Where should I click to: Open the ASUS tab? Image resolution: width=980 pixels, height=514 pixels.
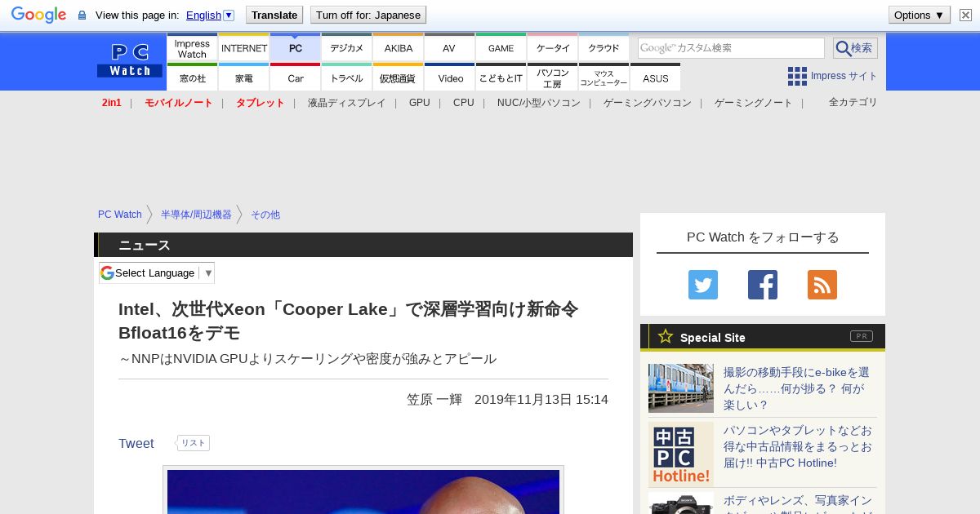[655, 78]
